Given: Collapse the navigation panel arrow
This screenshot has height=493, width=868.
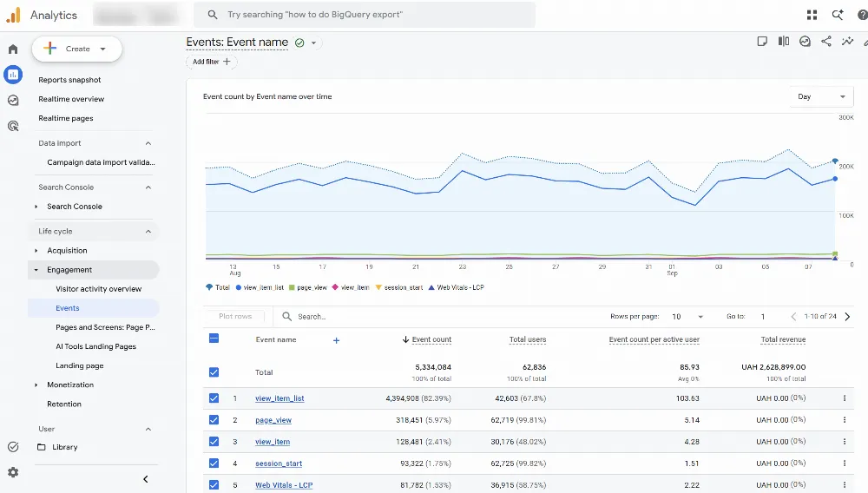Looking at the screenshot, I should [x=146, y=479].
